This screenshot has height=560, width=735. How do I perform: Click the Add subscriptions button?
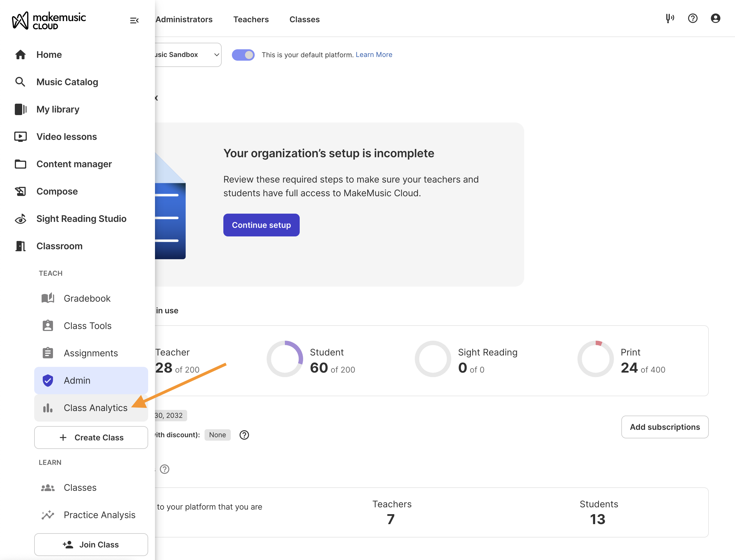[665, 427]
